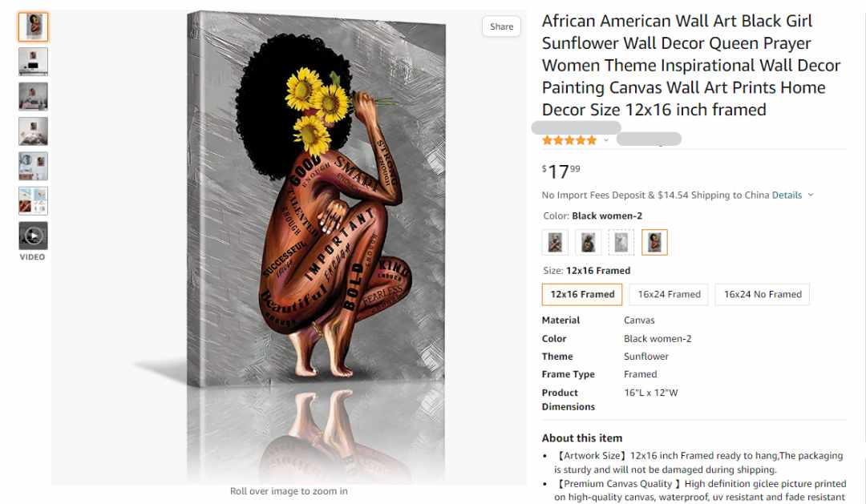This screenshot has height=504, width=866.
Task: Select the second thumbnail in the image gallery
Action: pyautogui.click(x=33, y=62)
